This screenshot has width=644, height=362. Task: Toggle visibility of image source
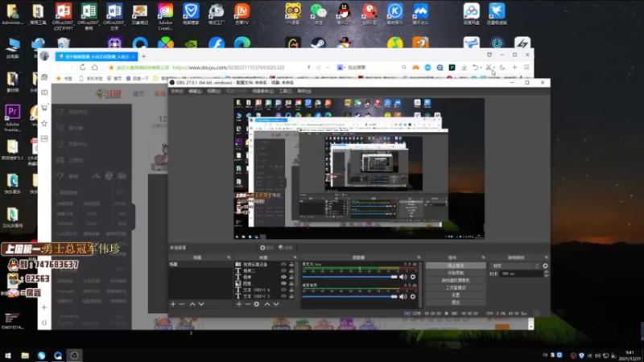[283, 283]
